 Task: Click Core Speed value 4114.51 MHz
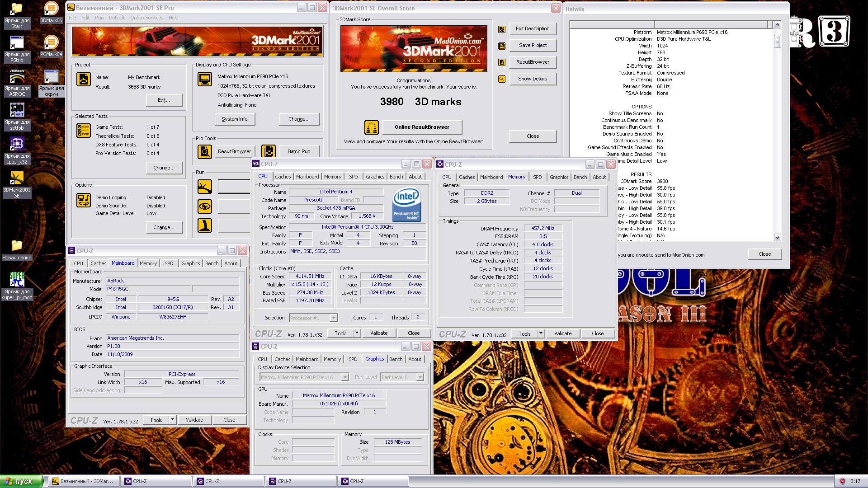(x=311, y=277)
